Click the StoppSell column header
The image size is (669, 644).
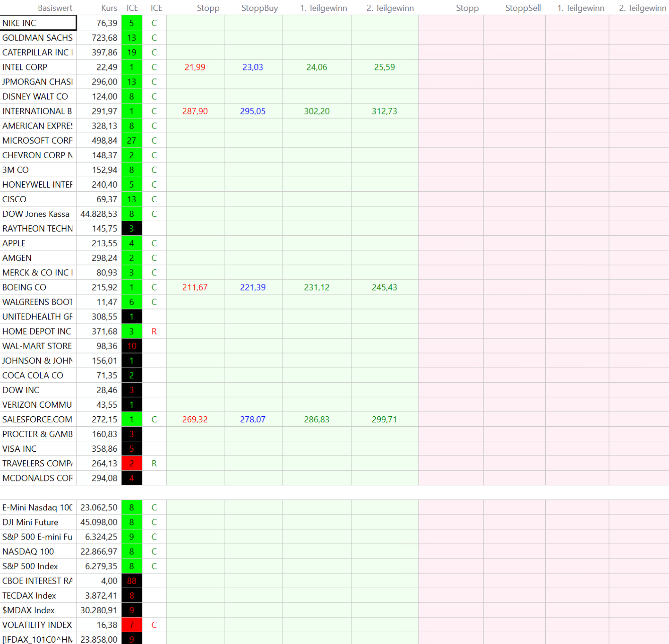[523, 8]
